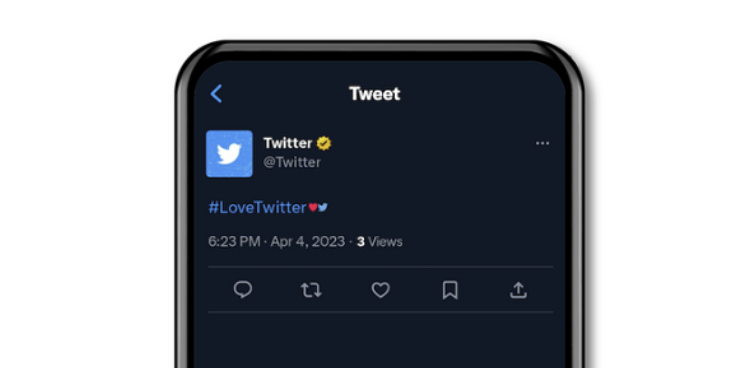This screenshot has width=756, height=368.
Task: Click the empty area below the action icons
Action: 380,340
